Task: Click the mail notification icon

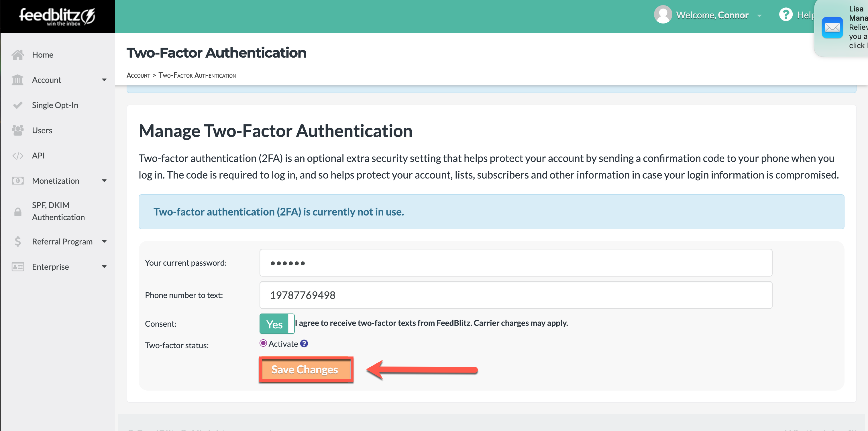Action: [x=832, y=28]
